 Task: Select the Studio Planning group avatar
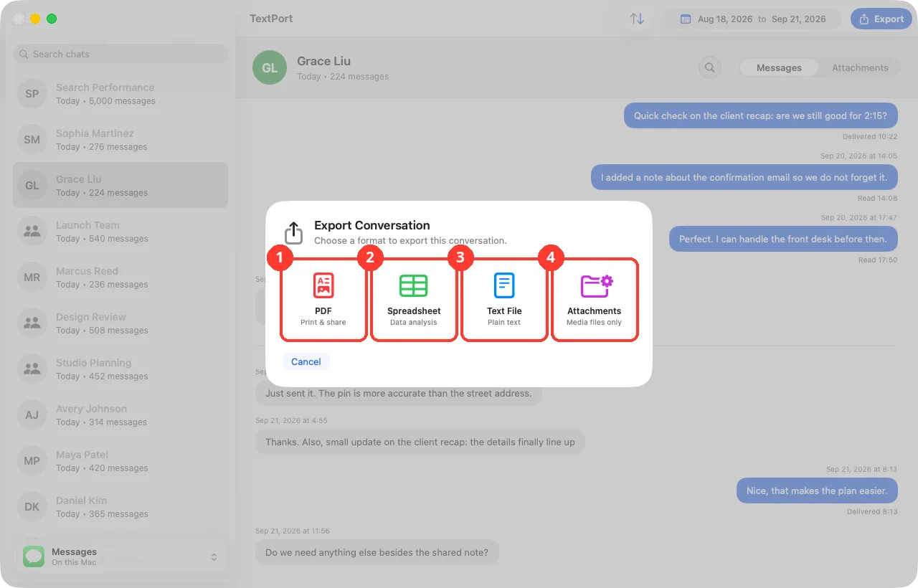tap(32, 369)
